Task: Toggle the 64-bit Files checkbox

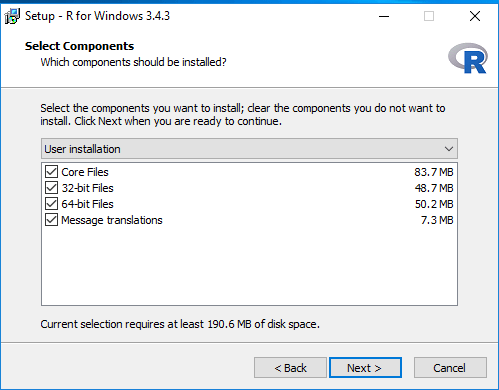Action: 51,204
